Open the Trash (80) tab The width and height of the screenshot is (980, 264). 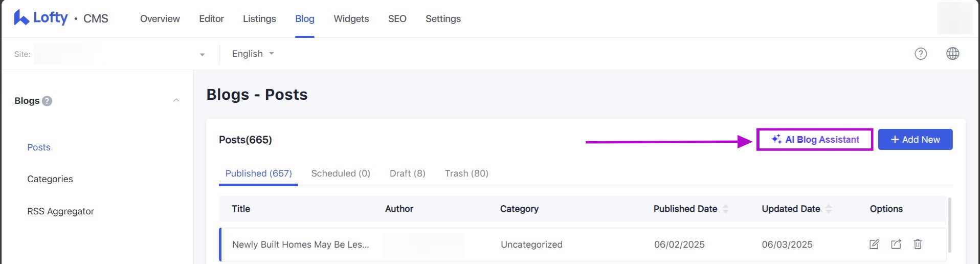click(466, 173)
